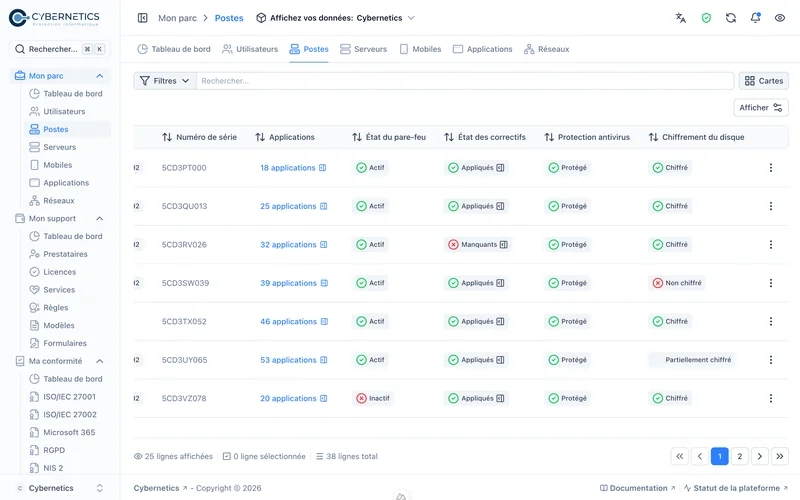Sort by Numéro de série column
The width and height of the screenshot is (800, 500).
tap(199, 137)
